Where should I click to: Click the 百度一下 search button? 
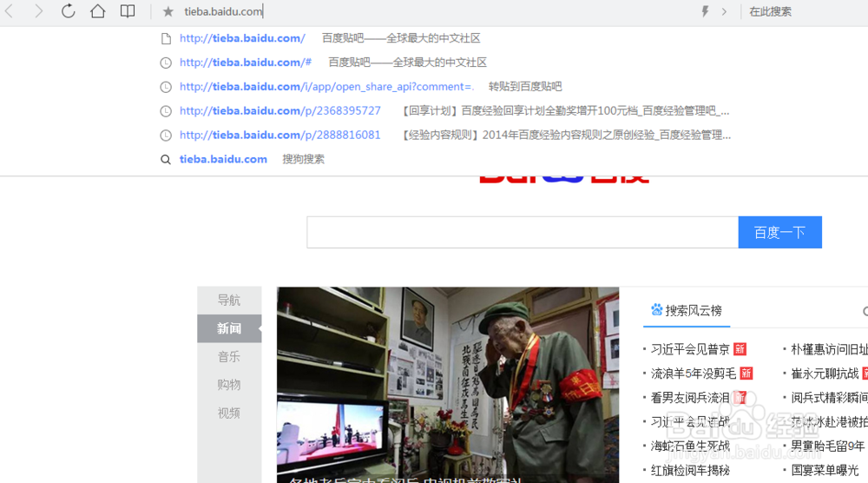point(780,232)
